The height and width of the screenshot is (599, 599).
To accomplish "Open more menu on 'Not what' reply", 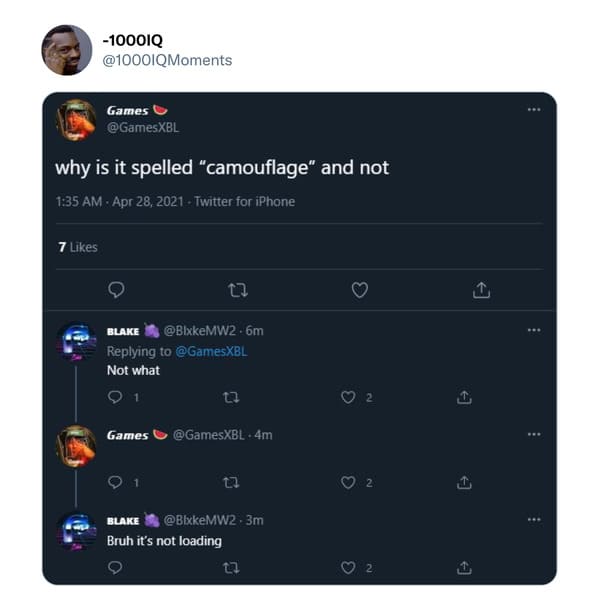I will [534, 330].
